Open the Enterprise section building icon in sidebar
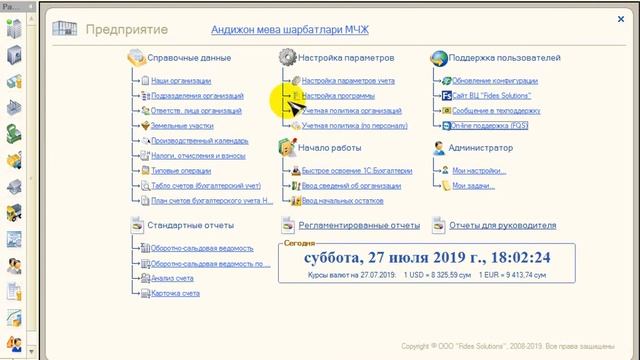The image size is (640, 360). point(14,29)
